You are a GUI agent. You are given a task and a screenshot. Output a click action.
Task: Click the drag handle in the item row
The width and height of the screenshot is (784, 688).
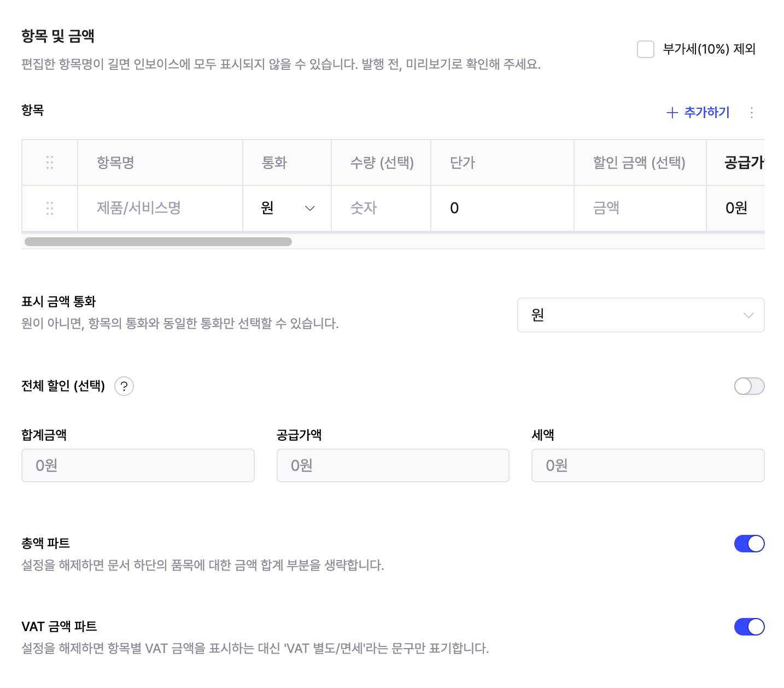(x=50, y=208)
